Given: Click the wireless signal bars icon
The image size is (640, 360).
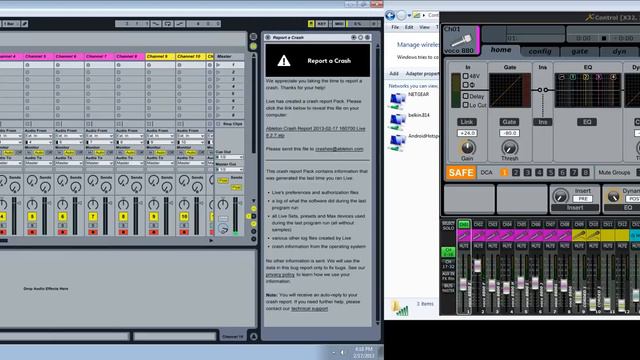Looking at the screenshot, I should point(402,310).
